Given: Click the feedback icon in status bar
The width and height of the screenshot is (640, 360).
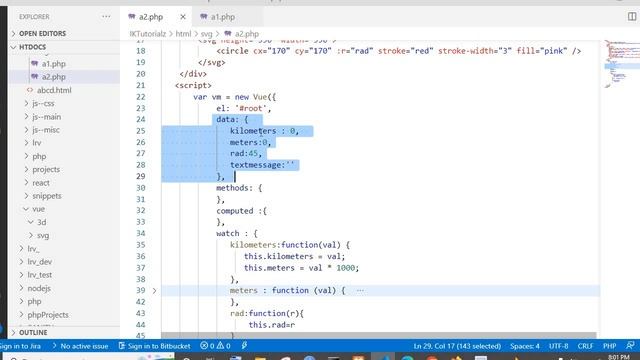Looking at the screenshot, I should [631, 346].
